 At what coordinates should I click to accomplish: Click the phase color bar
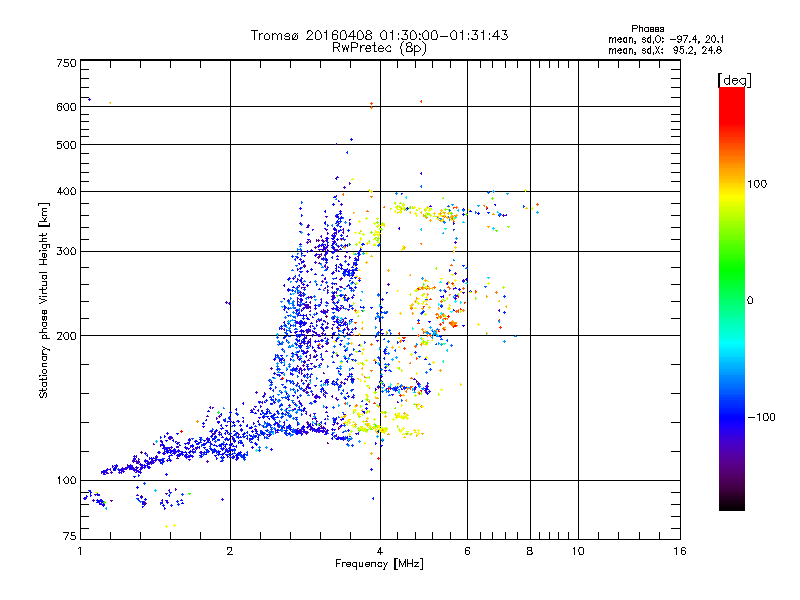[x=732, y=299]
